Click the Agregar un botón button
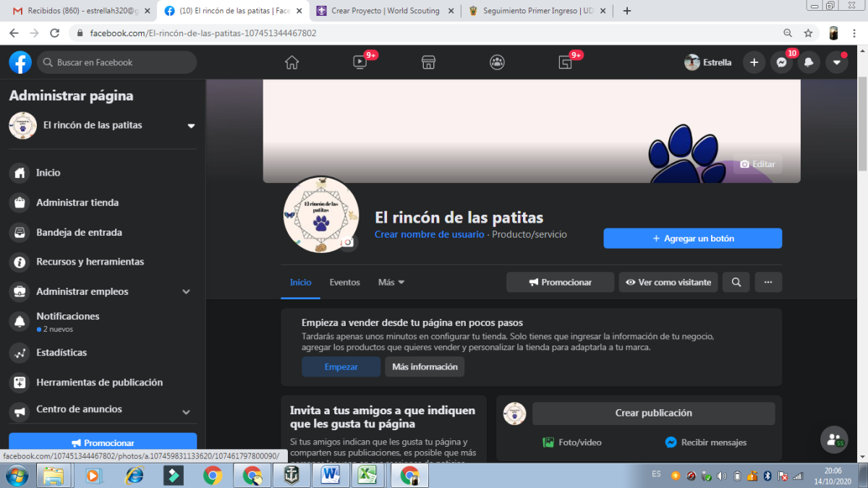Screen dimensions: 868x488 point(692,238)
